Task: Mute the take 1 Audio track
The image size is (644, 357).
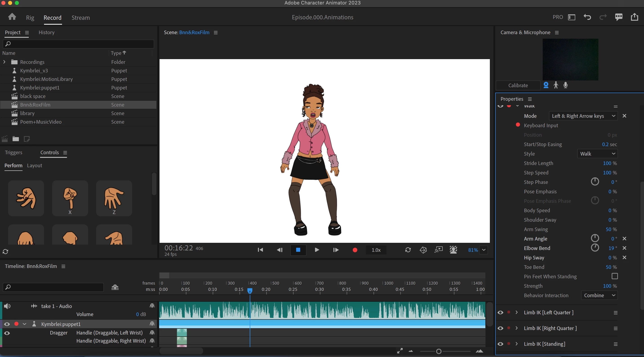Action: click(7, 306)
